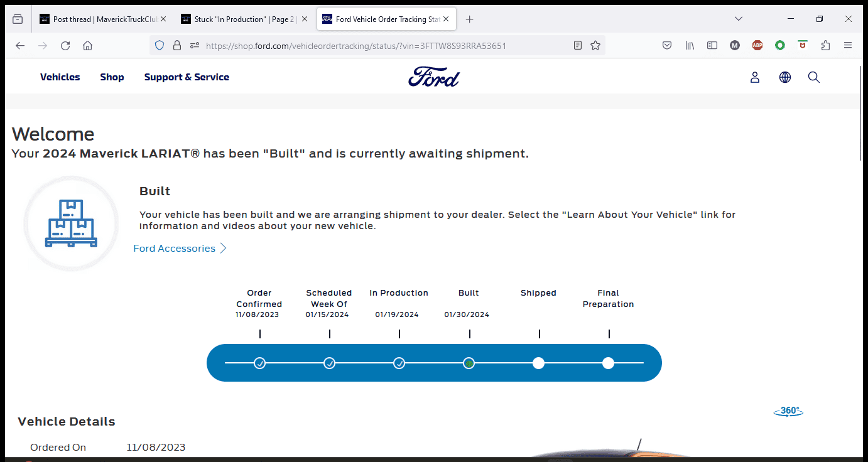Expand the list all tabs dropdown
The height and width of the screenshot is (462, 868).
pos(739,19)
